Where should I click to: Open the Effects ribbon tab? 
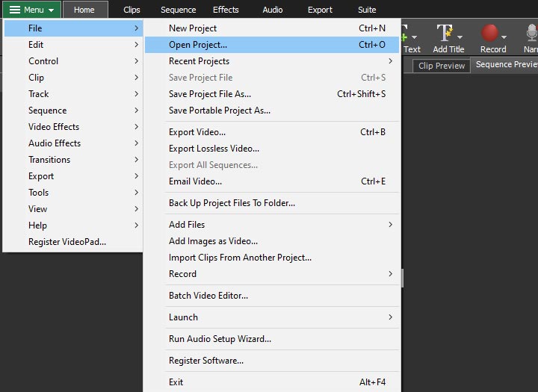click(x=226, y=10)
